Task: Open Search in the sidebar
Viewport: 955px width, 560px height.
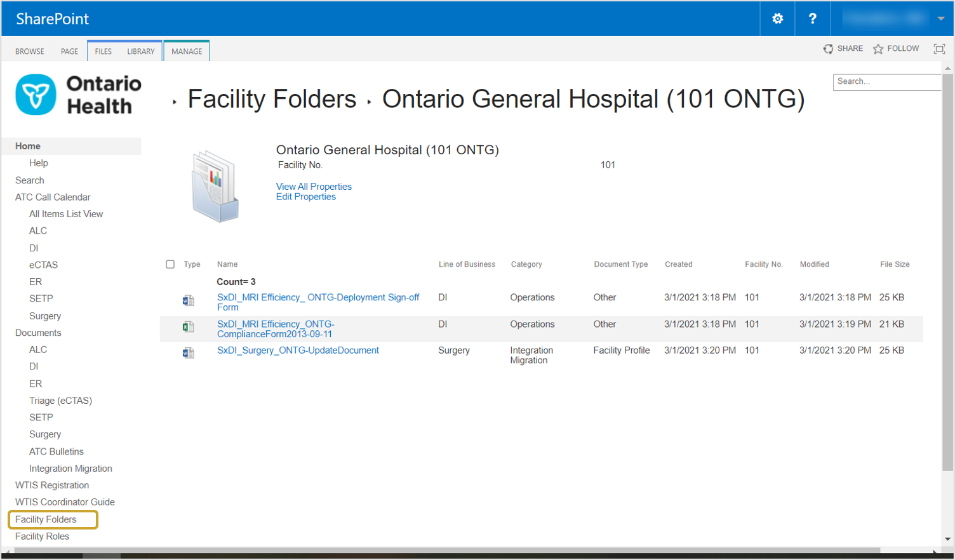Action: [x=30, y=180]
